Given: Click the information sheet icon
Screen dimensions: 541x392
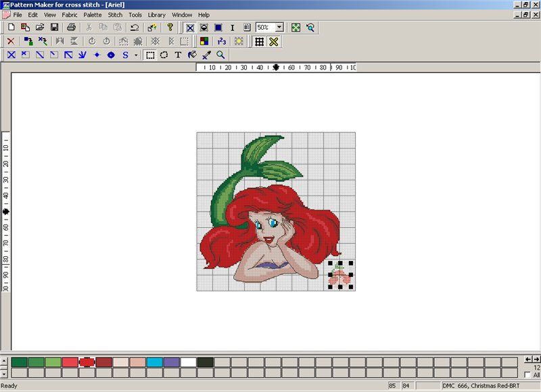Looking at the screenshot, I should pyautogui.click(x=247, y=28).
